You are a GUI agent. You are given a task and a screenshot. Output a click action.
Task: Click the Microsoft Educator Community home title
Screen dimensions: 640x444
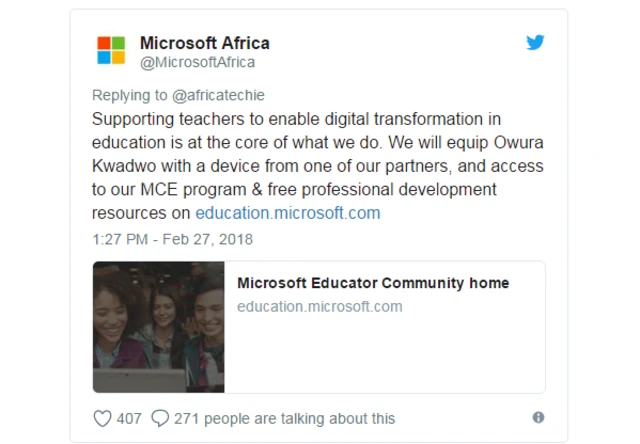(373, 283)
